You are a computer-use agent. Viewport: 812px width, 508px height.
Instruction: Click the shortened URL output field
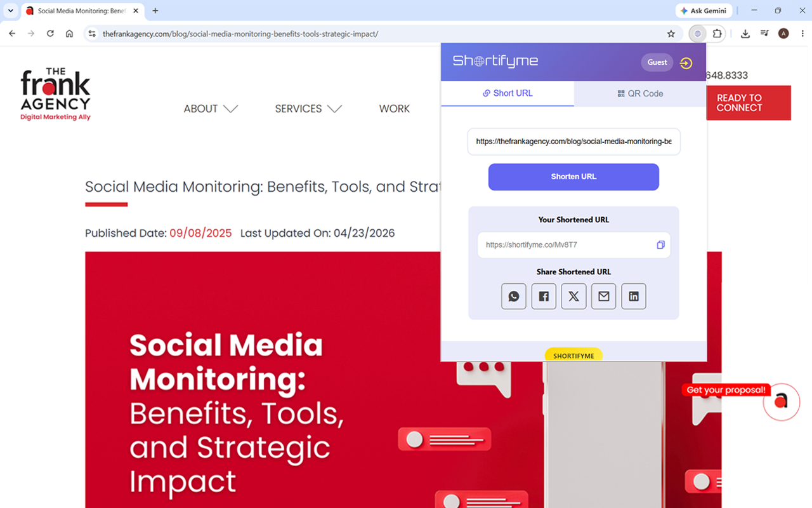573,245
